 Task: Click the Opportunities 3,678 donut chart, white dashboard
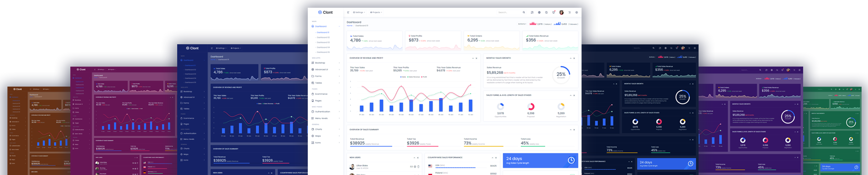(x=500, y=107)
